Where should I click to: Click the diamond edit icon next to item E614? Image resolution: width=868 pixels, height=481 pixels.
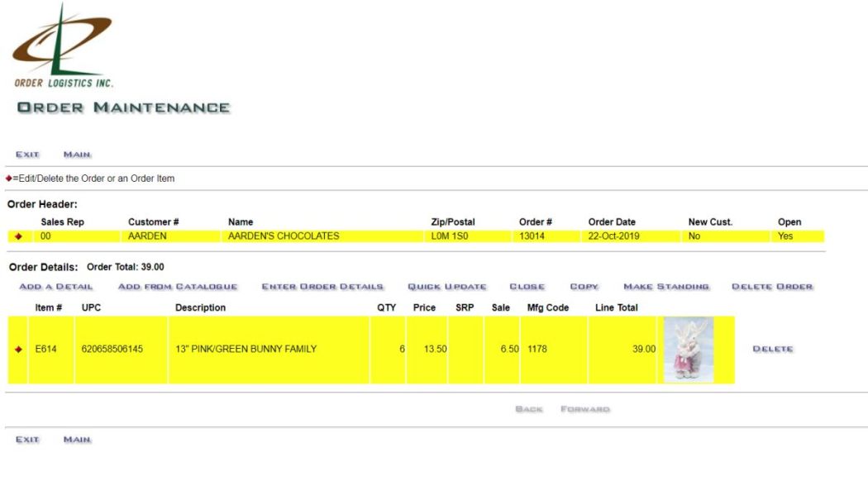pyautogui.click(x=18, y=348)
